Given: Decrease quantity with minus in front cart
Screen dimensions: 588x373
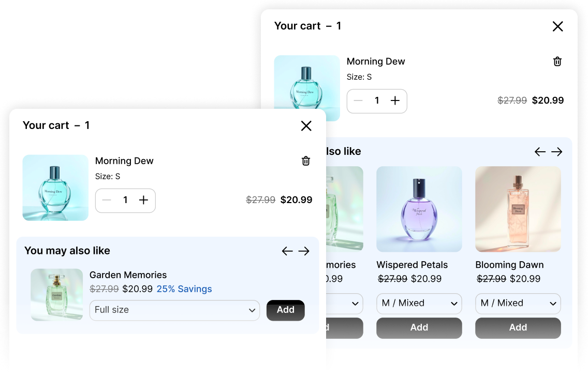Looking at the screenshot, I should [x=107, y=200].
